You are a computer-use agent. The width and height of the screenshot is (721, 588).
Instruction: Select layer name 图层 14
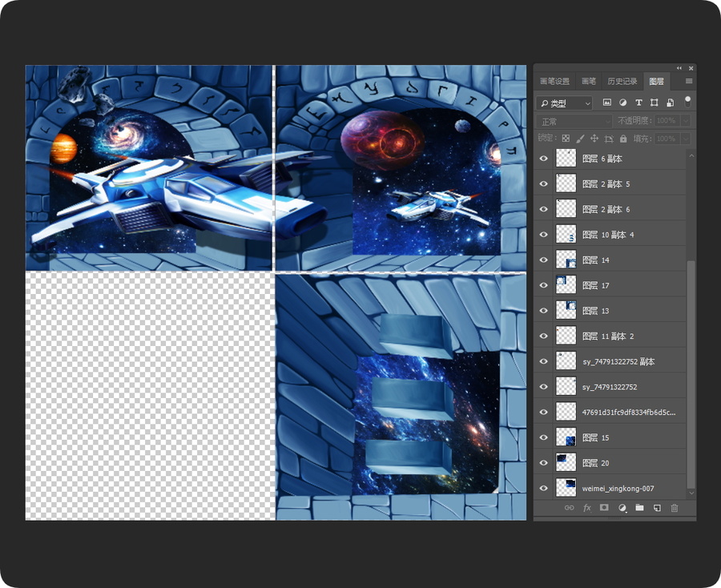point(595,260)
